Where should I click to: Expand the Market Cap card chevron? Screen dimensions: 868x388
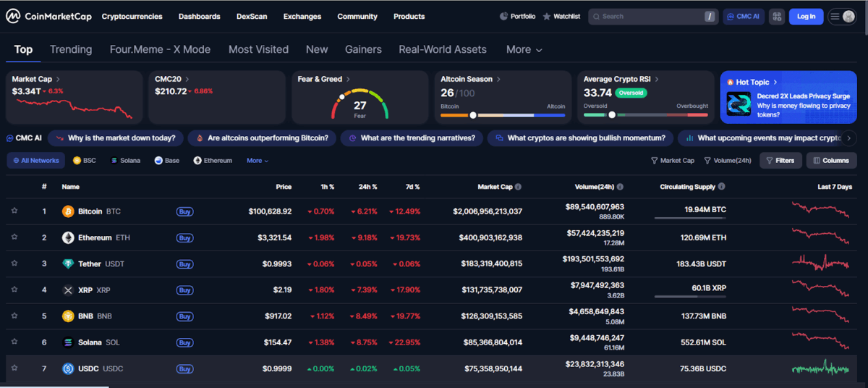tap(58, 79)
